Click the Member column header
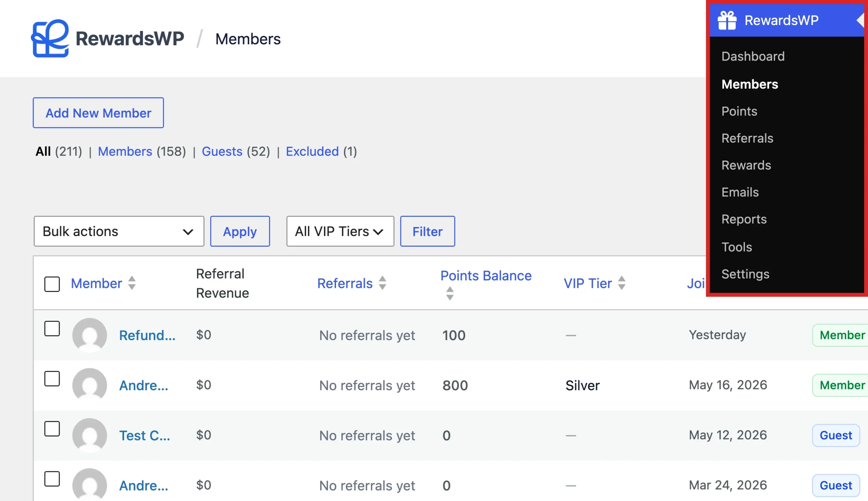 pyautogui.click(x=96, y=283)
